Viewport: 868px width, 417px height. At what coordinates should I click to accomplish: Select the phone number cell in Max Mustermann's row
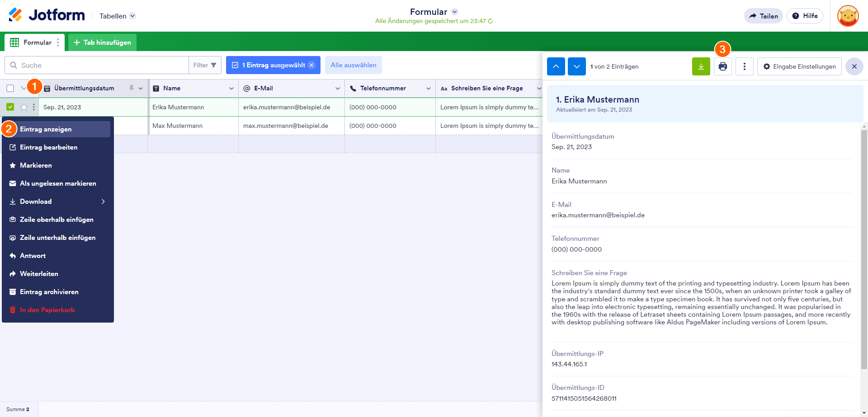[x=390, y=126]
